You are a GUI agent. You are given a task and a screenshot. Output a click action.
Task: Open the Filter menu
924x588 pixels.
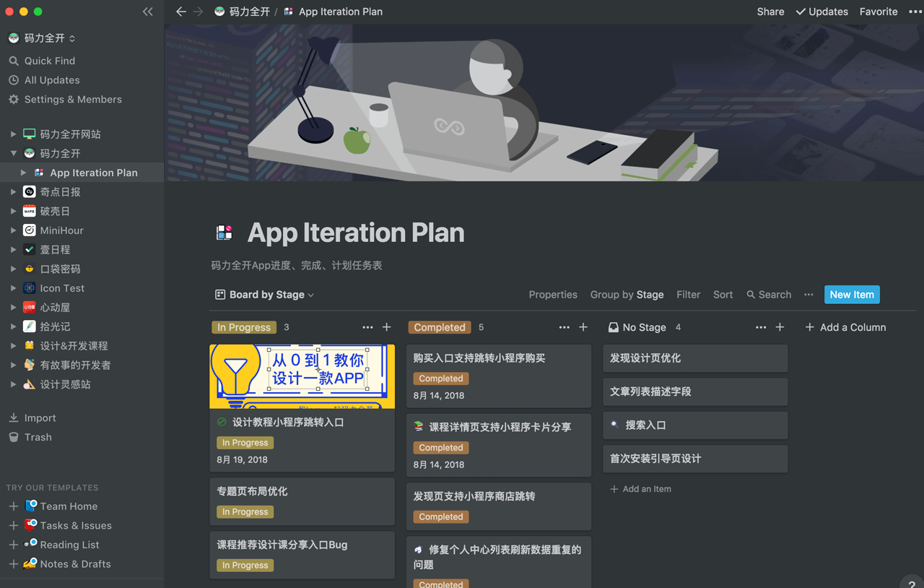pyautogui.click(x=688, y=295)
